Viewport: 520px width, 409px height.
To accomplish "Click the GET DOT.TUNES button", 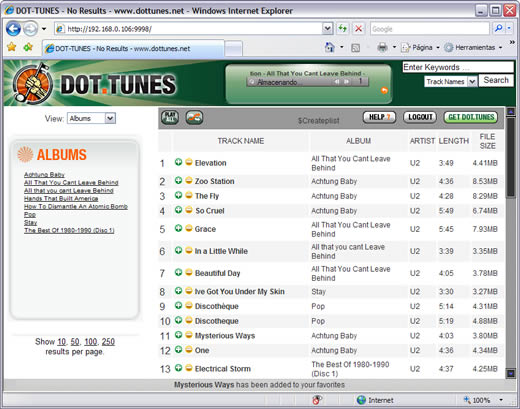I will (471, 117).
